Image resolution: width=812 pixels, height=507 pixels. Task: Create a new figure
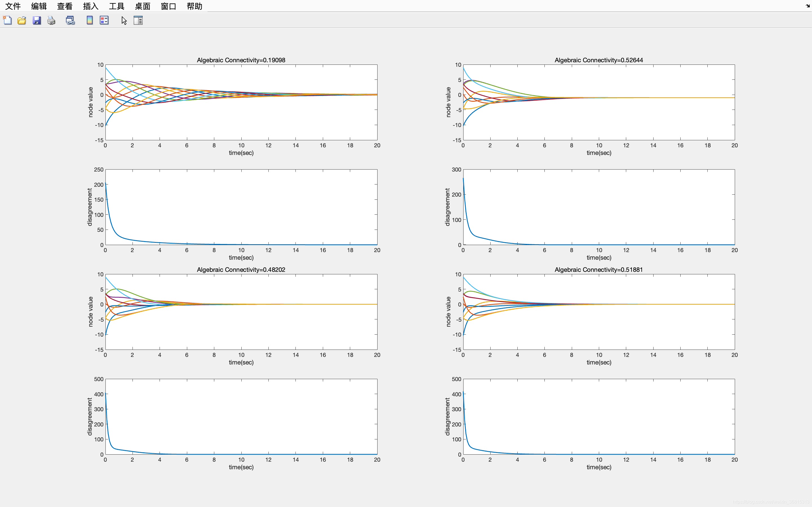tap(7, 20)
